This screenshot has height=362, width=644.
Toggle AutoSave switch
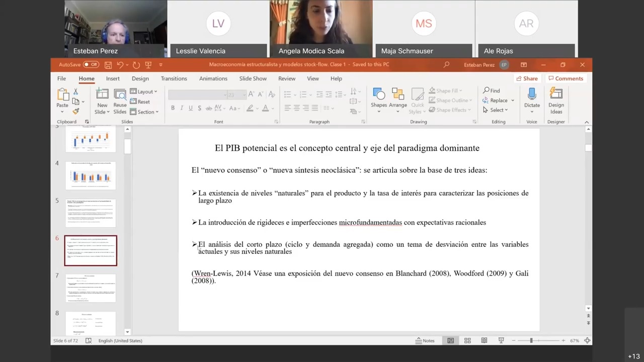91,65
